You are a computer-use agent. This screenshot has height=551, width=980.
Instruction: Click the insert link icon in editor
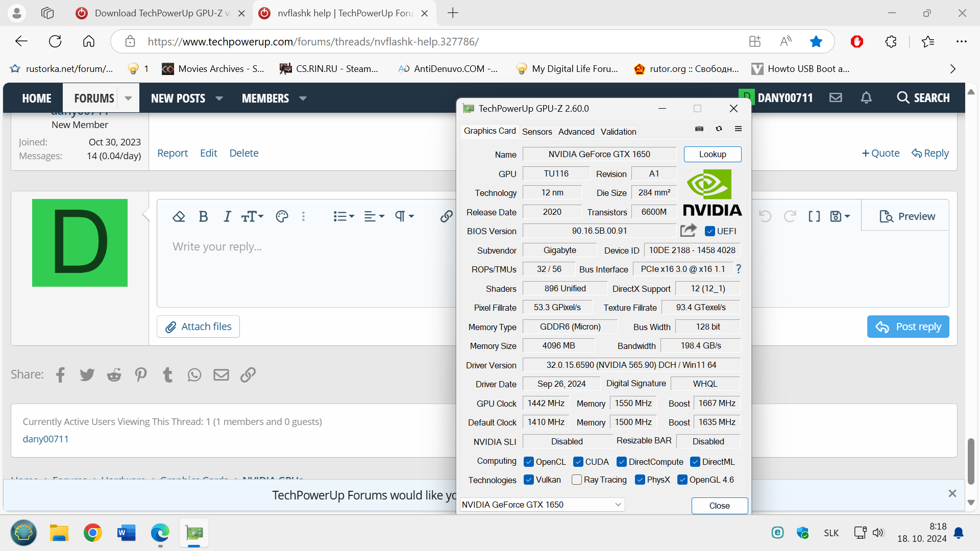tap(446, 216)
